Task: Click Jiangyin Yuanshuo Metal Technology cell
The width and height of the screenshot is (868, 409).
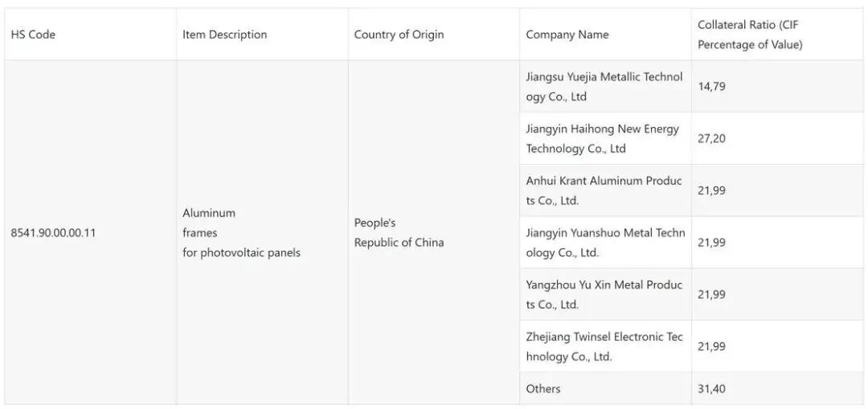Action: pos(604,243)
